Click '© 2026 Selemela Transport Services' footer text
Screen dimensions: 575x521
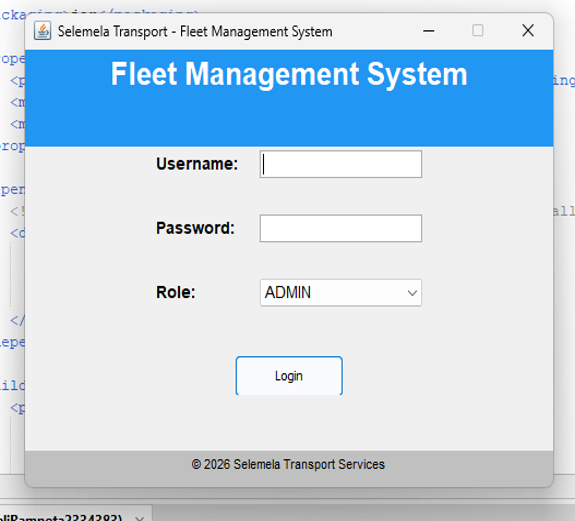point(288,464)
